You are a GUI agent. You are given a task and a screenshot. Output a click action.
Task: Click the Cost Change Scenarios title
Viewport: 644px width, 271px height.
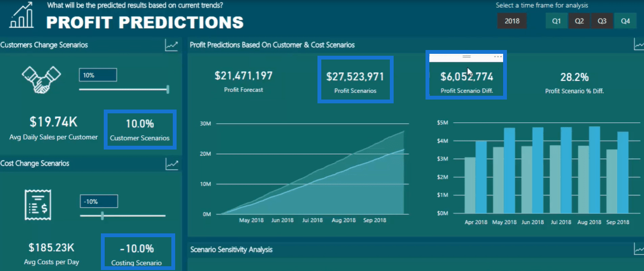[x=35, y=163]
